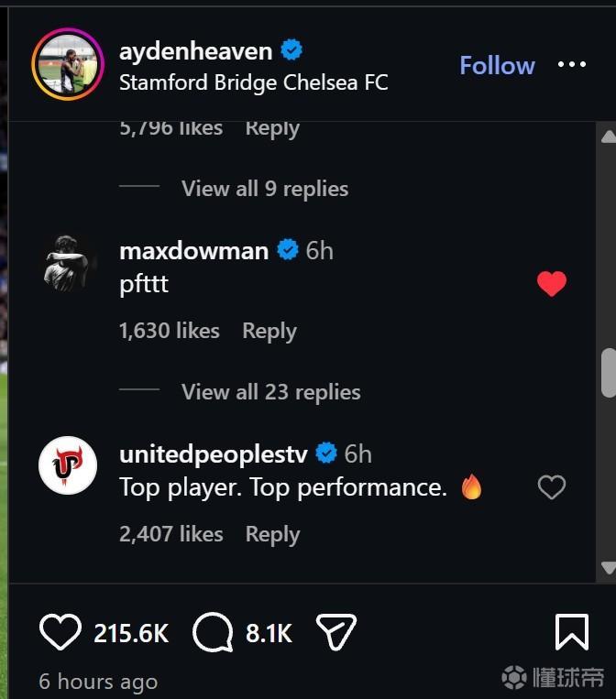Share the post with the paper plane icon
Screen dimensions: 616x699
[x=335, y=632]
